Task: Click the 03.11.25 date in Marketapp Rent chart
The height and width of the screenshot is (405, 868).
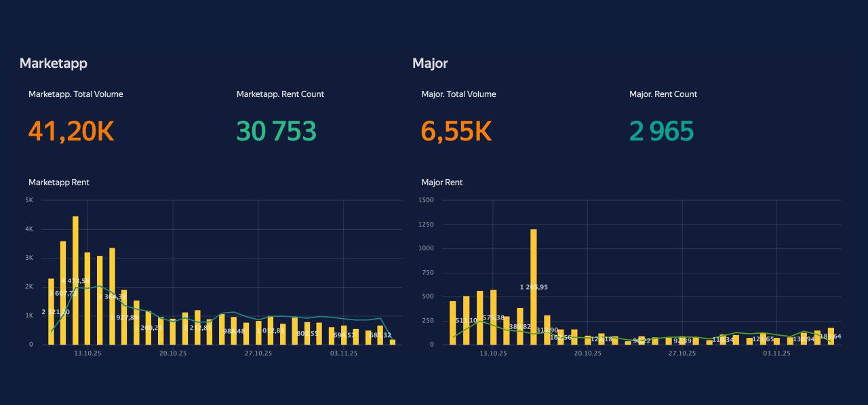Action: click(344, 353)
